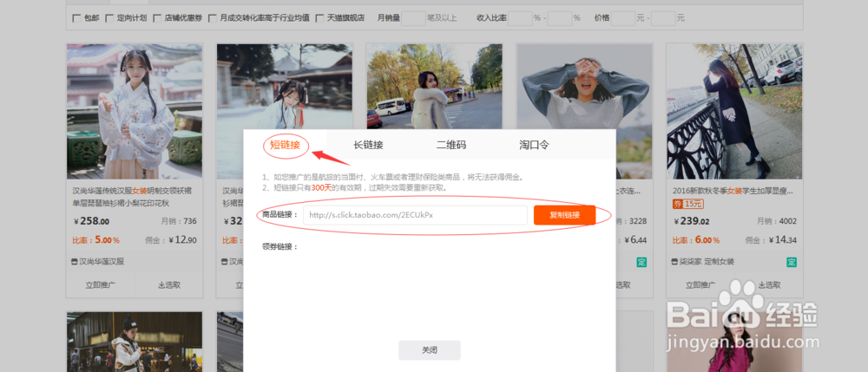Click the 价格 minimum 元 field
This screenshot has height=372, width=868.
click(x=623, y=18)
